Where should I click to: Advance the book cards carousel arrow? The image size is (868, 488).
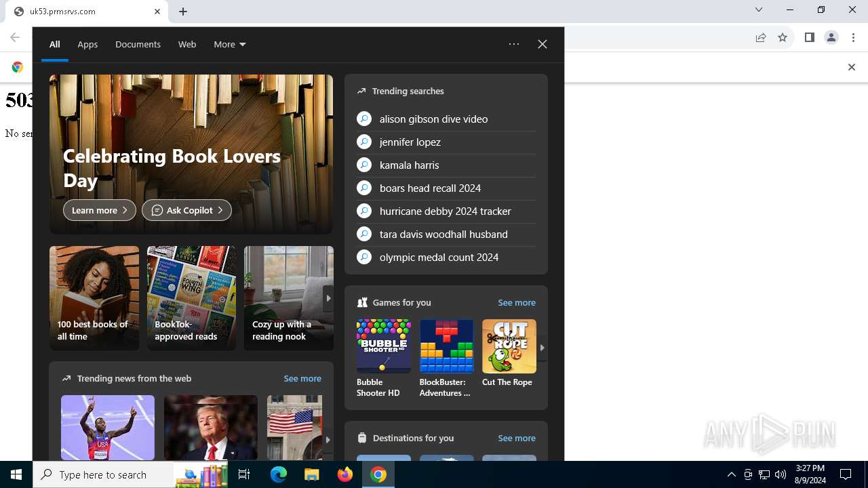coord(328,298)
